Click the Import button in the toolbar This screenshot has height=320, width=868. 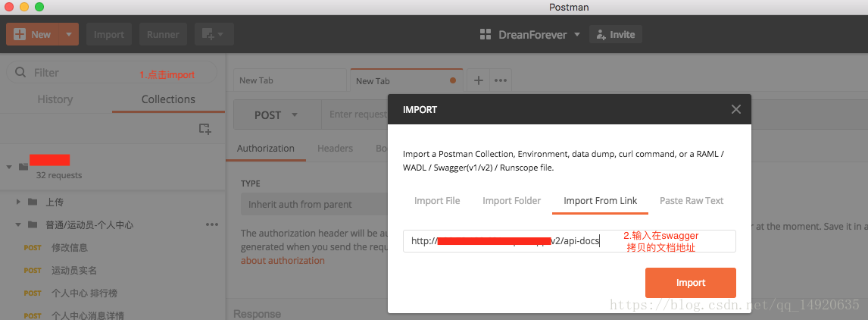click(109, 34)
